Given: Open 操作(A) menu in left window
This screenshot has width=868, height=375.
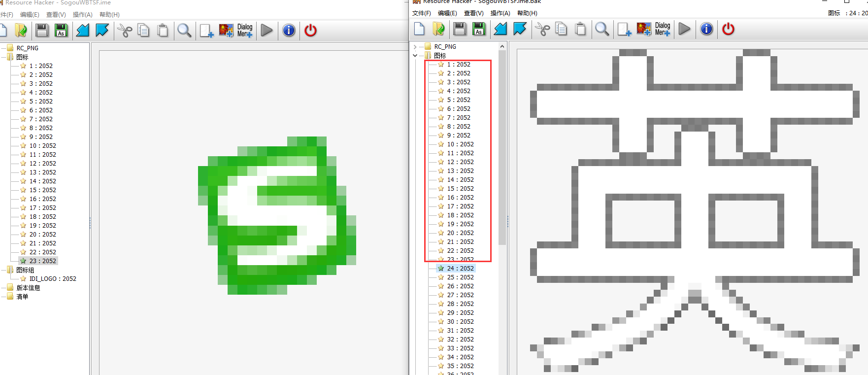Looking at the screenshot, I should tap(83, 15).
